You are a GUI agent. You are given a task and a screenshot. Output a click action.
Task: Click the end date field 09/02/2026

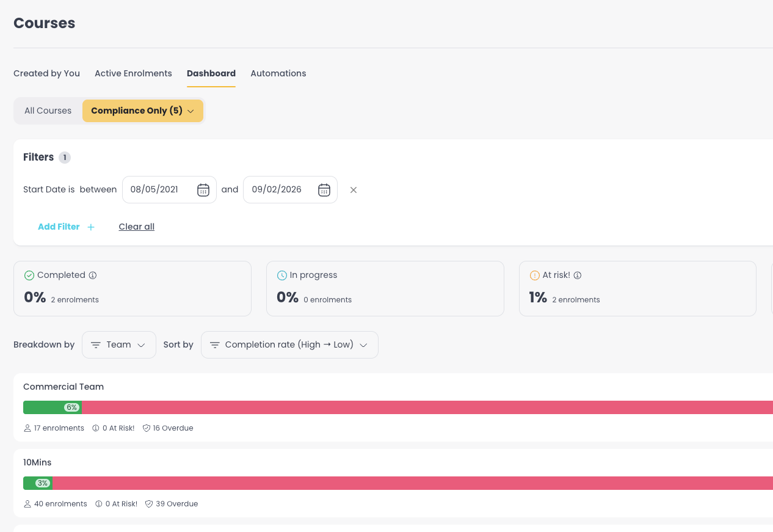click(x=290, y=190)
